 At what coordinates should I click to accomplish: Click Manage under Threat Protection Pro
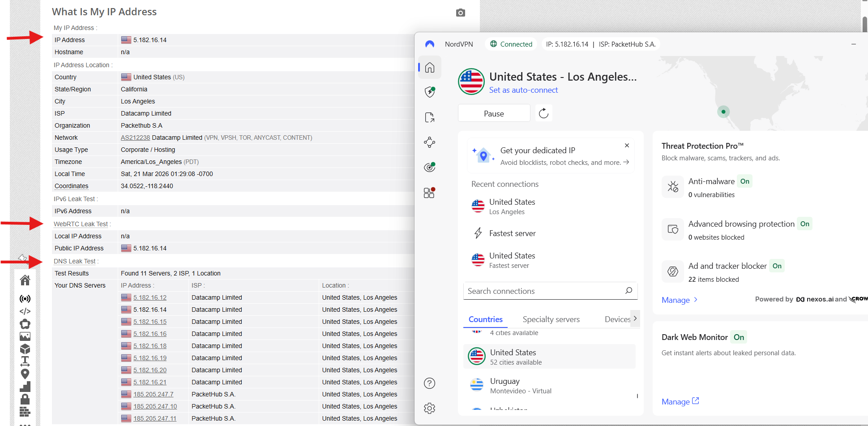click(x=680, y=300)
